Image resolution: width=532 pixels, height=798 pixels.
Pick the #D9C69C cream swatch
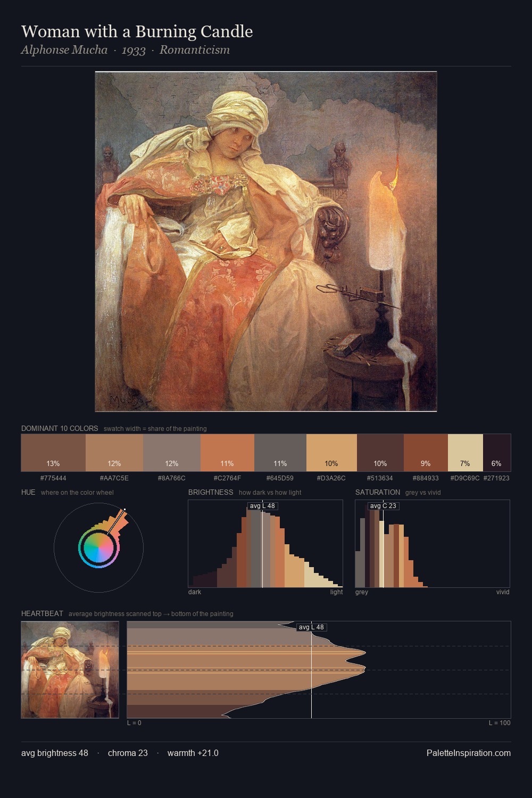(465, 453)
